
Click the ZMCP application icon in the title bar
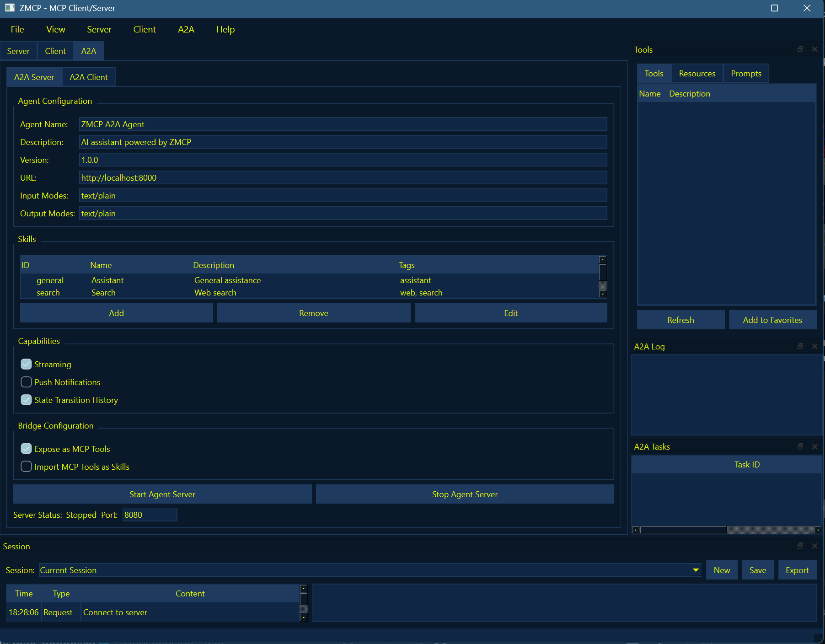click(x=10, y=8)
